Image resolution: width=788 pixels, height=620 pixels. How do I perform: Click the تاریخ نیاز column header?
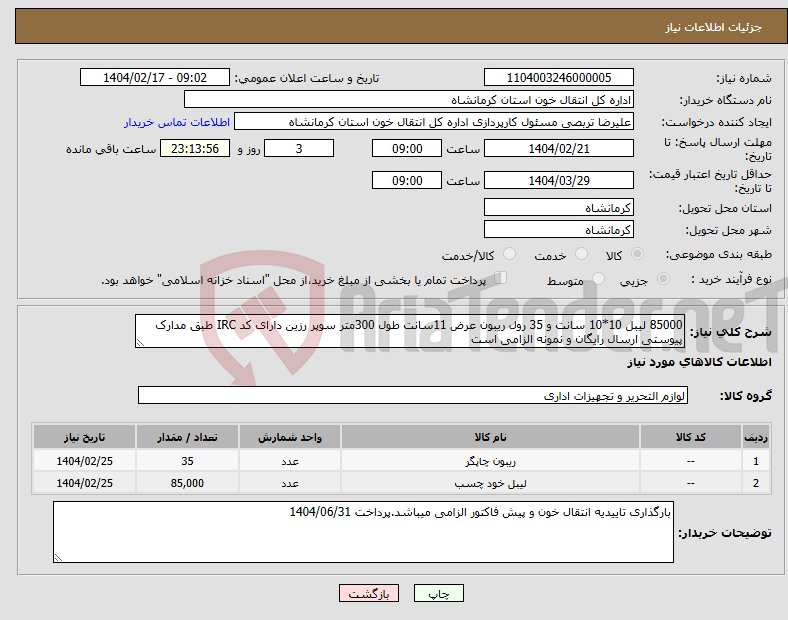84,437
